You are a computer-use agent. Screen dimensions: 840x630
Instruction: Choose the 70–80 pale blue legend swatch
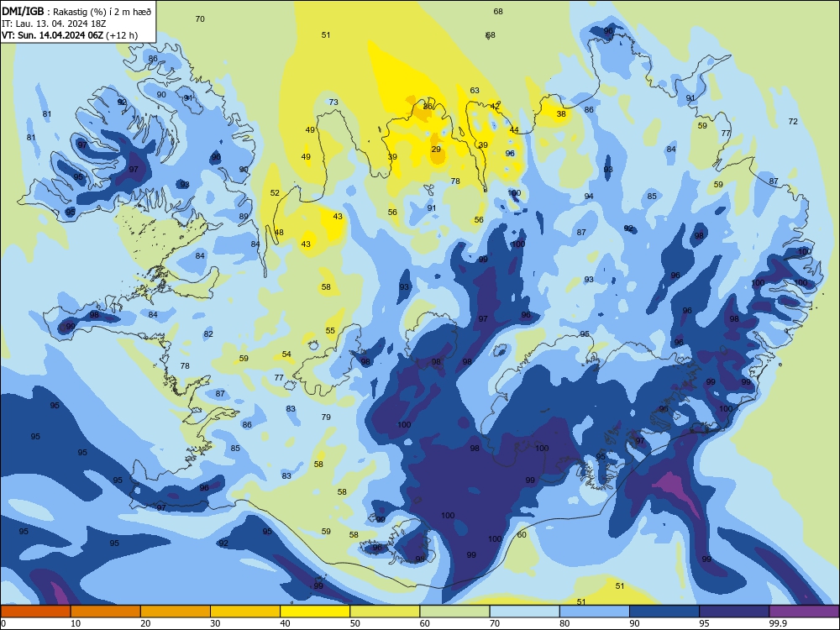[x=524, y=612]
